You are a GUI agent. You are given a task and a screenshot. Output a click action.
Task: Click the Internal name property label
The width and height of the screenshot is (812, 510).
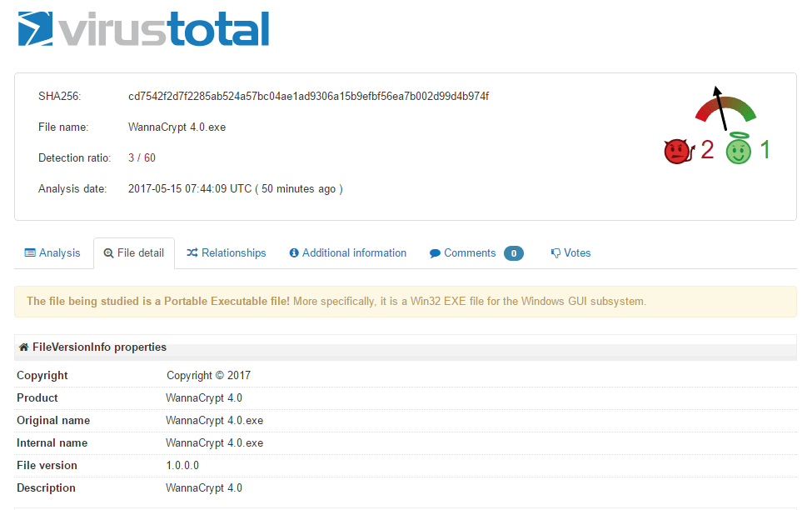tap(52, 442)
